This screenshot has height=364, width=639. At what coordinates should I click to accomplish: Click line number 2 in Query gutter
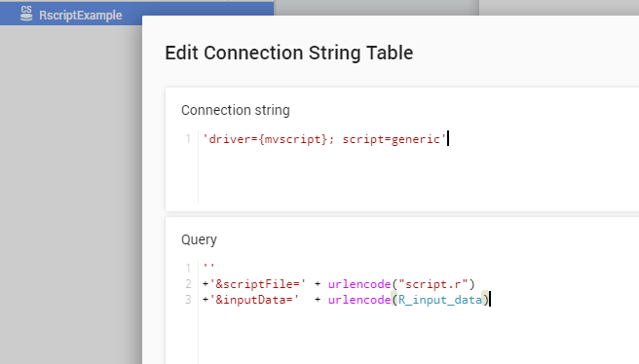pyautogui.click(x=188, y=284)
